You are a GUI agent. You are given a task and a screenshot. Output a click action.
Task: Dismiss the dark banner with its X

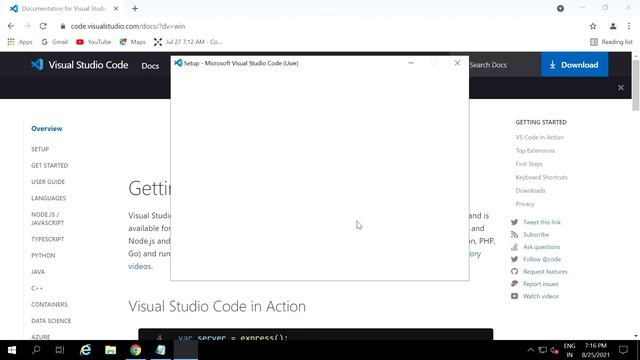[x=621, y=87]
